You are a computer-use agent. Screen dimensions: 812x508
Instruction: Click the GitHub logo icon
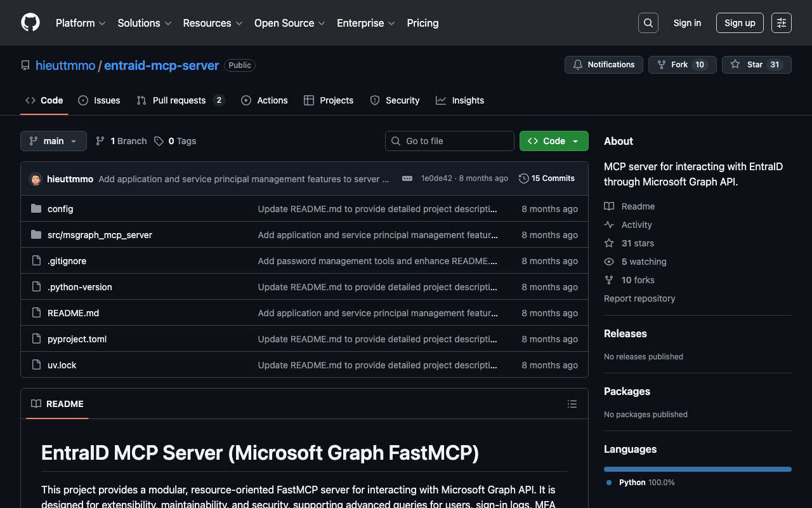[30, 23]
